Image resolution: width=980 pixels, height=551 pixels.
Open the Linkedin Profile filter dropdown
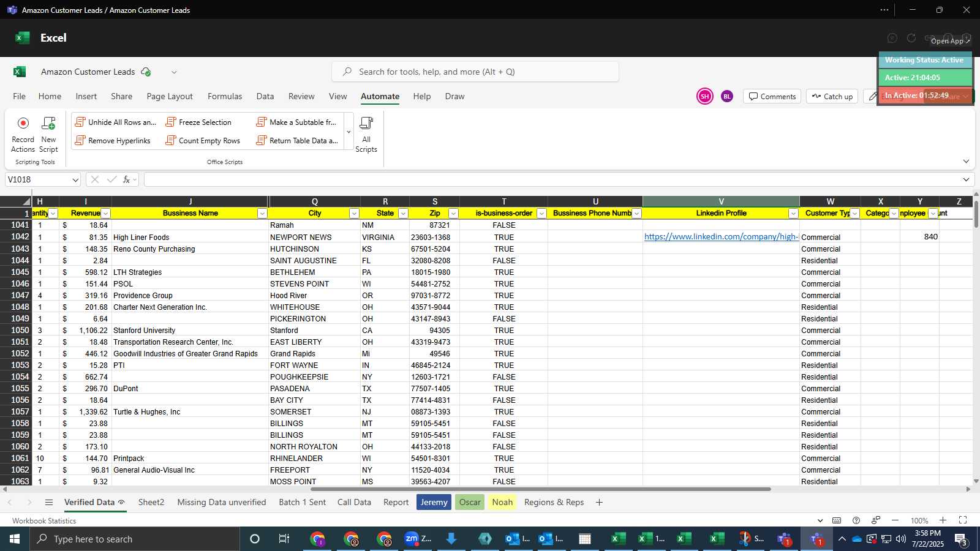(793, 213)
